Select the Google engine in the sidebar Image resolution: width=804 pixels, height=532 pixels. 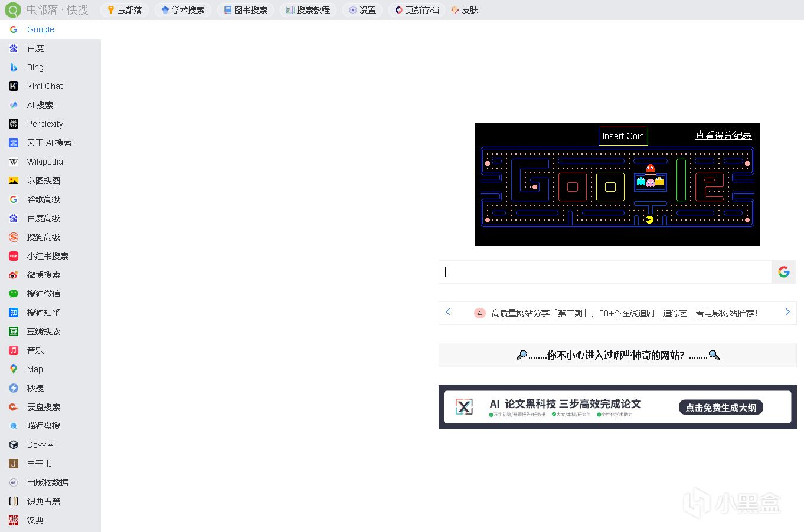(x=50, y=29)
